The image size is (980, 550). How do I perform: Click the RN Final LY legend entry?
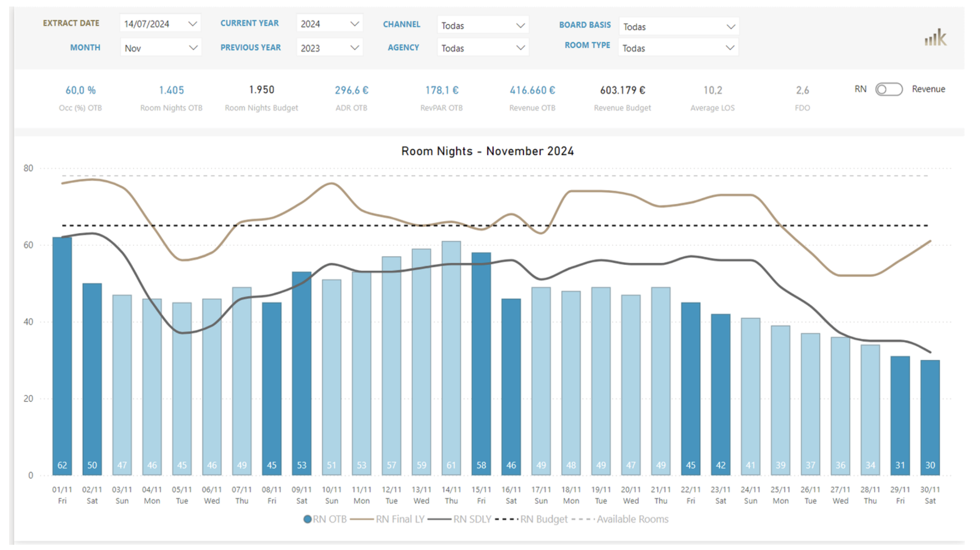387,519
